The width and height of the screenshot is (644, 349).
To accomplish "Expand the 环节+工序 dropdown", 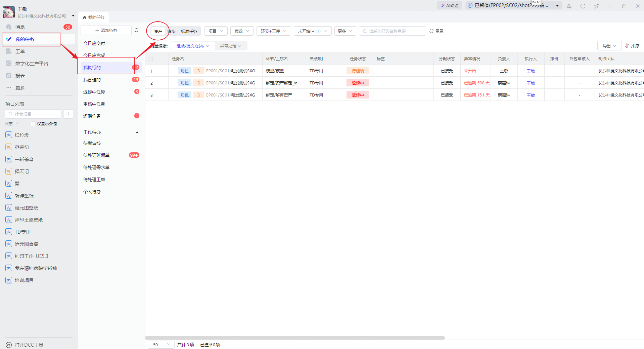I will click(x=273, y=31).
